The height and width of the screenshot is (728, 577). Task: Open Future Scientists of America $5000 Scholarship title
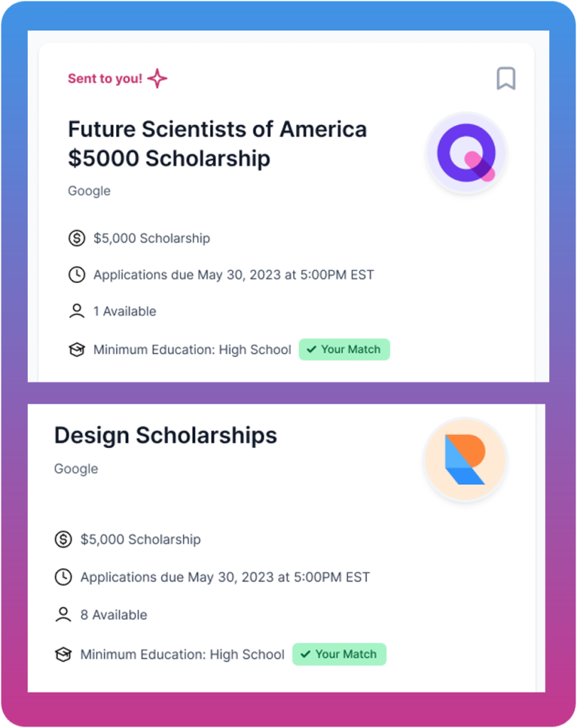click(x=218, y=144)
